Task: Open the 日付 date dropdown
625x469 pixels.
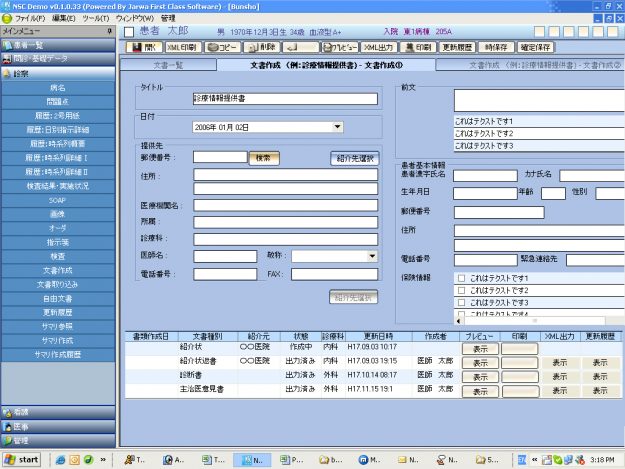Action: 337,127
